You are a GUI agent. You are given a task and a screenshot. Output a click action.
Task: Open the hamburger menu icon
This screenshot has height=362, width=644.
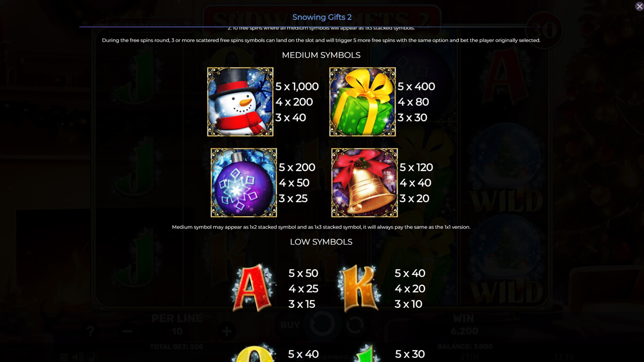tap(64, 357)
